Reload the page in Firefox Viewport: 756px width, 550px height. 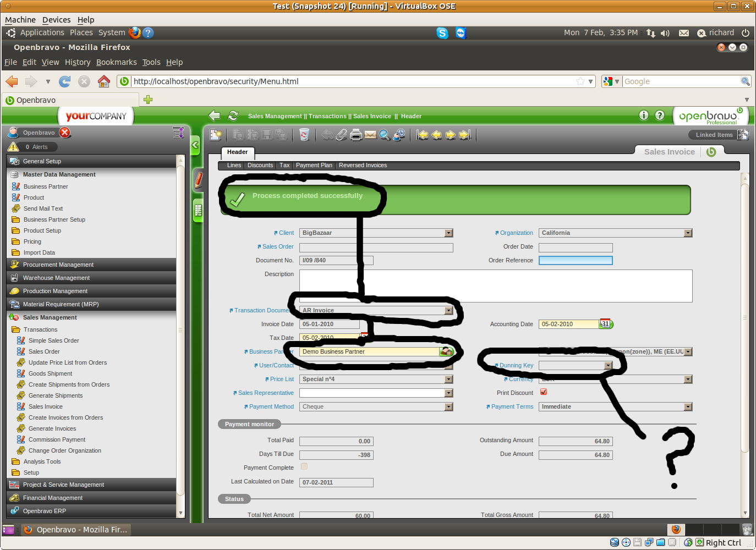point(65,81)
